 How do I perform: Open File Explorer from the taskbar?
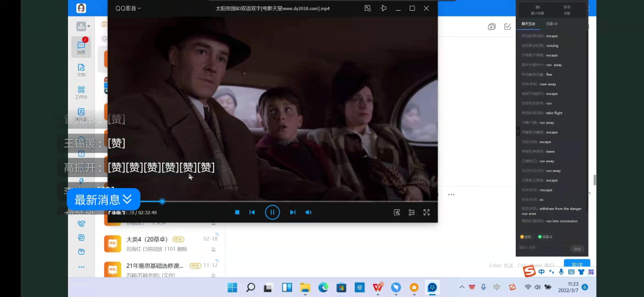[x=305, y=287]
